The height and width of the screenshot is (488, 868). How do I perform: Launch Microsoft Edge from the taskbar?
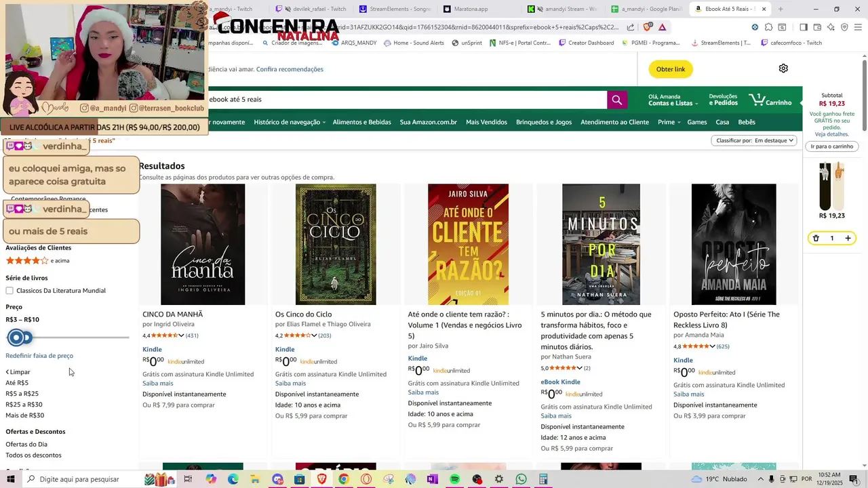click(x=233, y=479)
